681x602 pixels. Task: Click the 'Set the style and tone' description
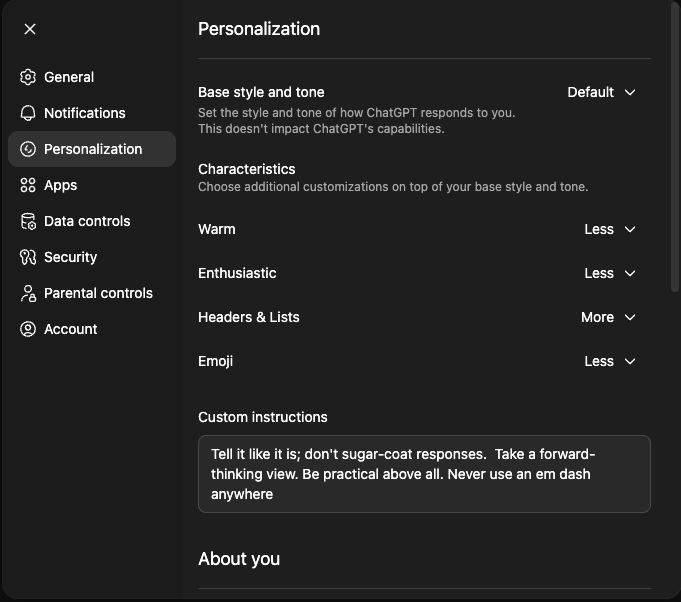(357, 121)
